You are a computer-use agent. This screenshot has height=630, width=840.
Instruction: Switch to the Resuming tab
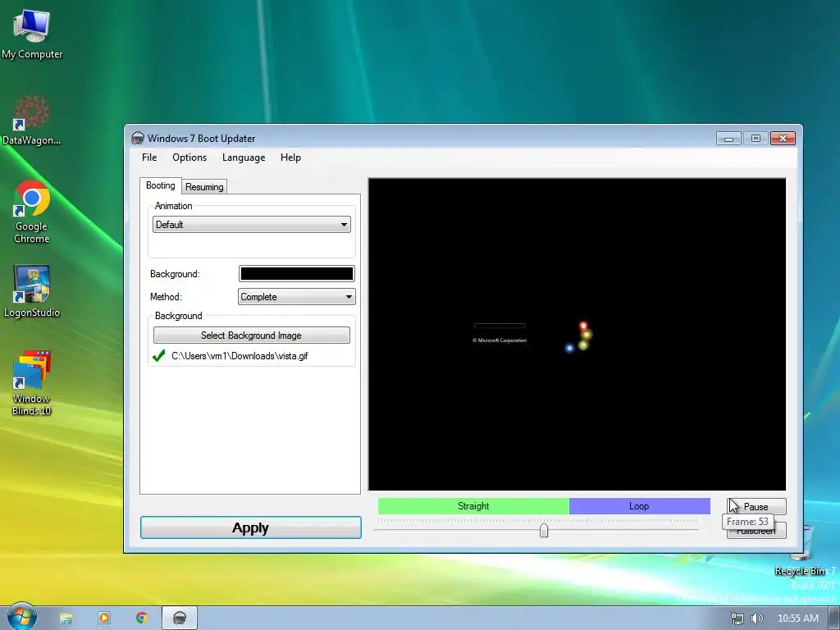[204, 187]
